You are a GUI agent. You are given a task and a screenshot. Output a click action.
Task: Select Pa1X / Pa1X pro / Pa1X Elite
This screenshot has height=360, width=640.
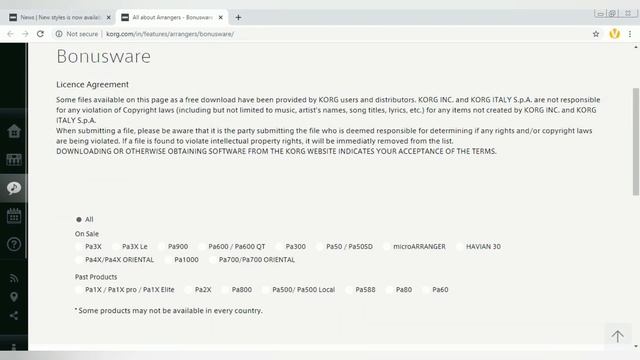[x=79, y=290]
